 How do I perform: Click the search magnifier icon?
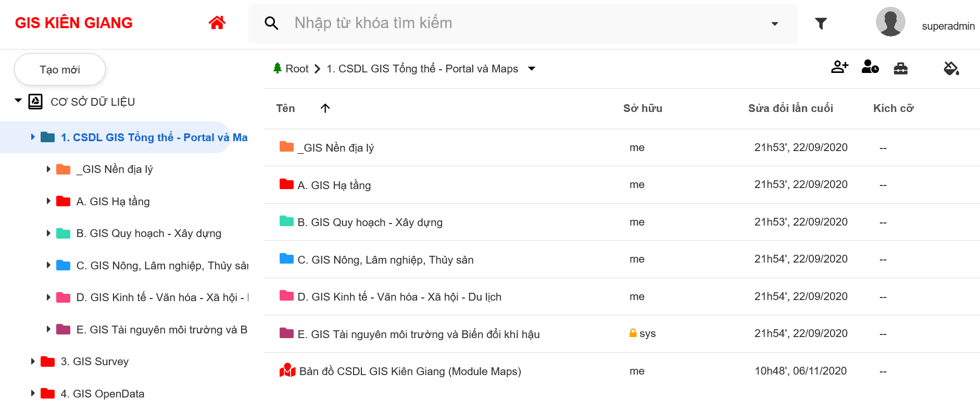pyautogui.click(x=271, y=23)
